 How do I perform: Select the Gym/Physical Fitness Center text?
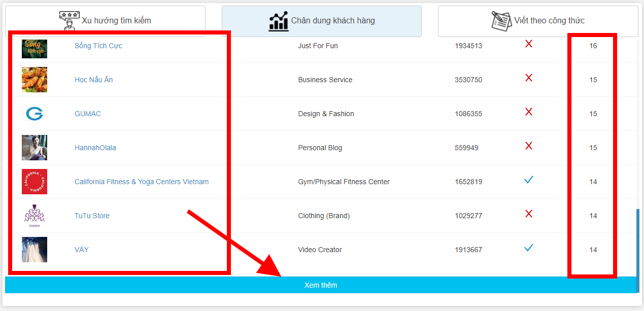tap(344, 182)
